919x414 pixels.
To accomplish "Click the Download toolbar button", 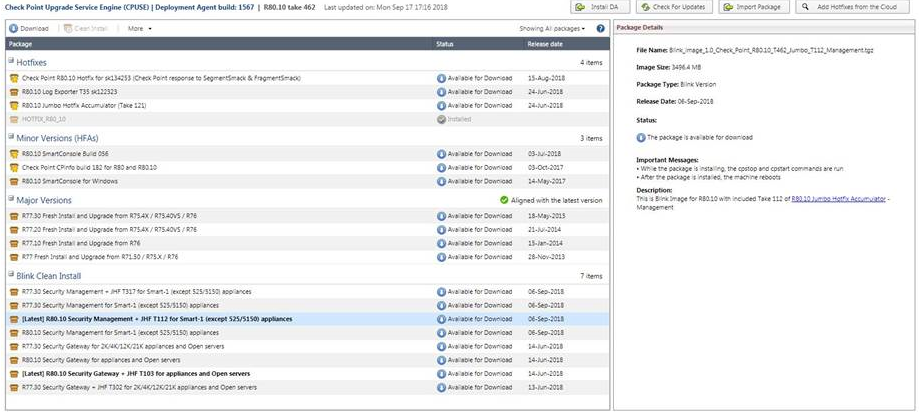I will 29,28.
